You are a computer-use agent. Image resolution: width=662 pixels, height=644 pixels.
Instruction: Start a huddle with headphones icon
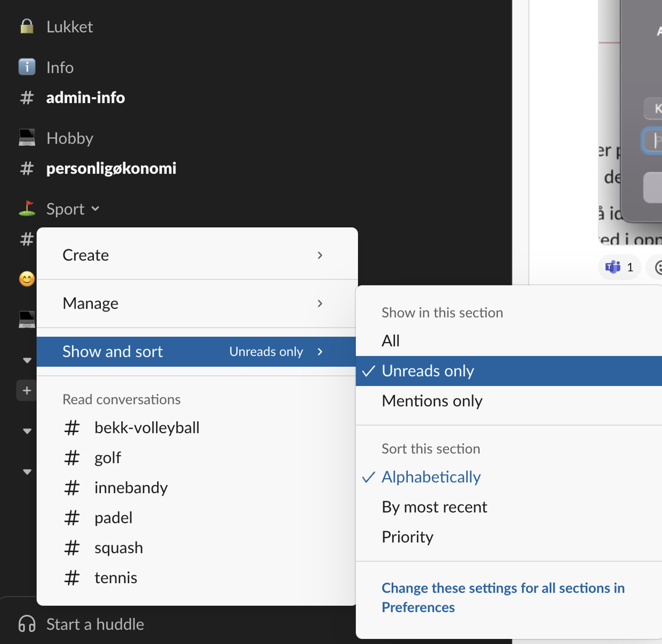tap(81, 624)
